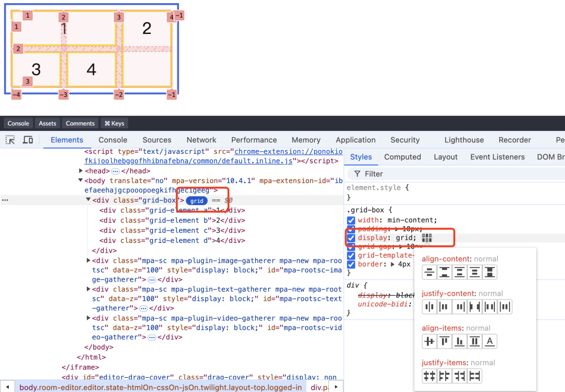565x392 pixels.
Task: Set align-items to end
Action: click(x=459, y=341)
